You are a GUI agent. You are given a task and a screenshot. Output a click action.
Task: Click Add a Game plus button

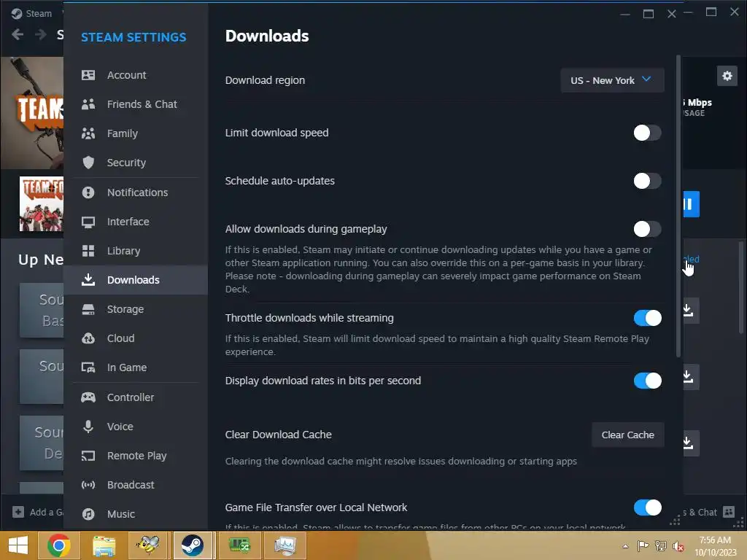[x=18, y=512]
